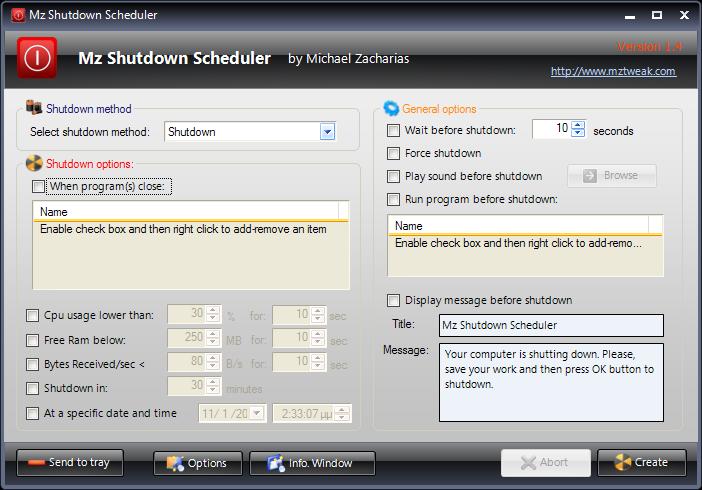The height and width of the screenshot is (490, 702).
Task: Enable Free Ram below checkbox
Action: (x=32, y=340)
